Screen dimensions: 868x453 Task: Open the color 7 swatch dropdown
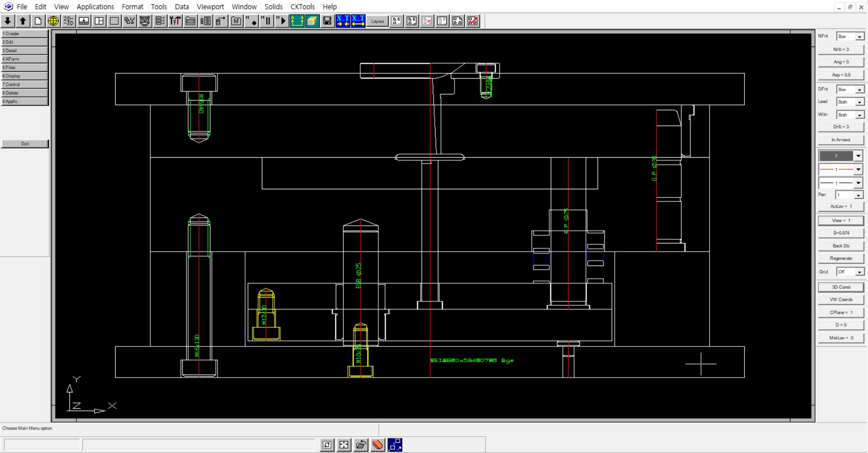[858, 156]
